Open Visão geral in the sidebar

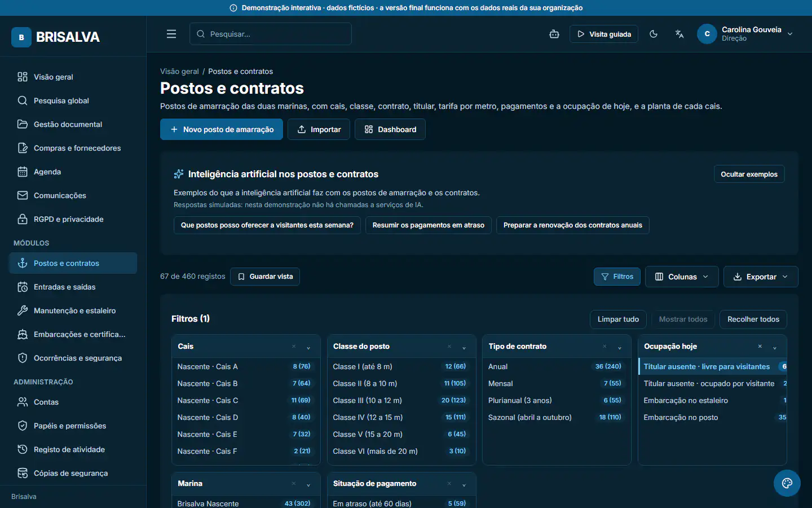point(73,77)
